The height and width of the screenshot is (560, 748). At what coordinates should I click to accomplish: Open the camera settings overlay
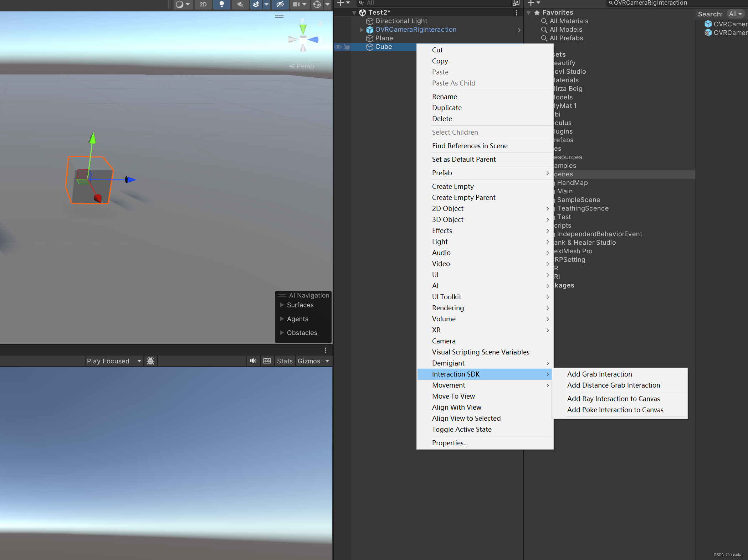coord(297,5)
